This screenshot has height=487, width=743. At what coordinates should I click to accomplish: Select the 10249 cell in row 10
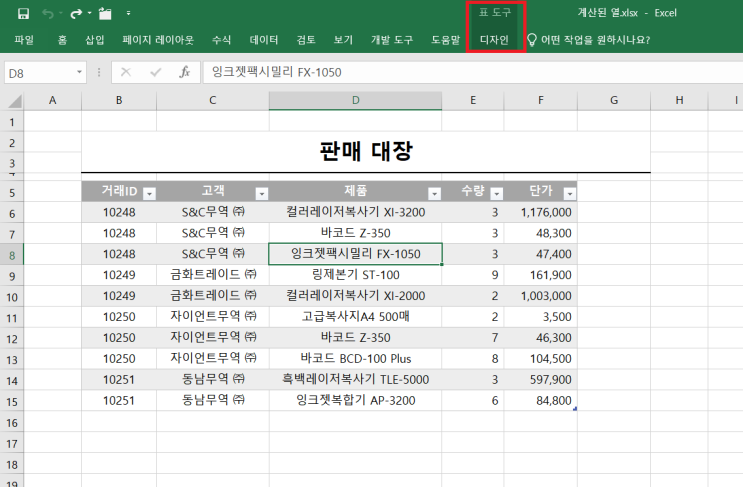point(119,296)
